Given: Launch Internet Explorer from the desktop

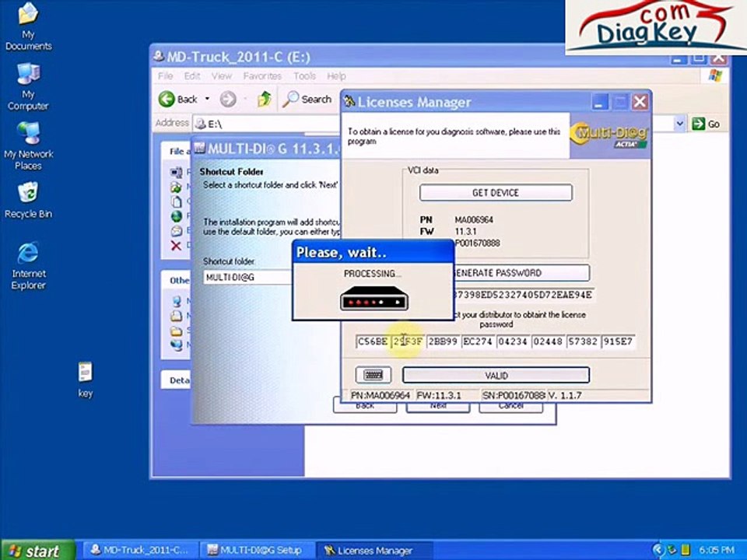Looking at the screenshot, I should (x=28, y=266).
